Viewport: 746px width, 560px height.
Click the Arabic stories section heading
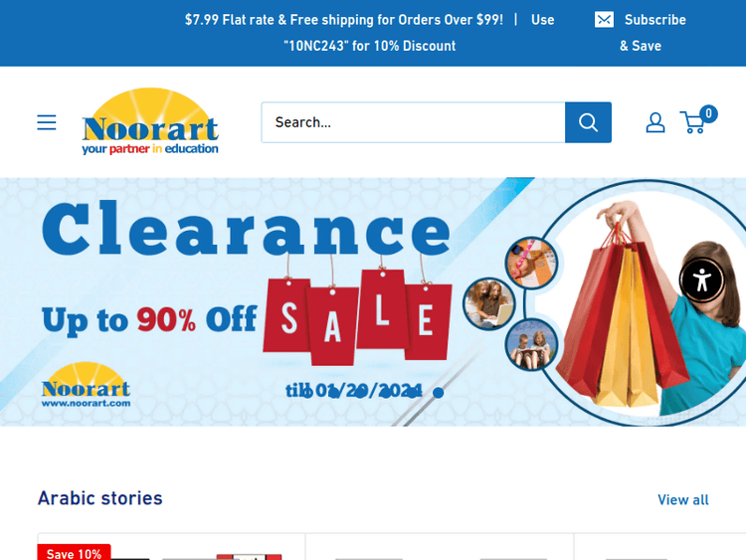pos(99,498)
